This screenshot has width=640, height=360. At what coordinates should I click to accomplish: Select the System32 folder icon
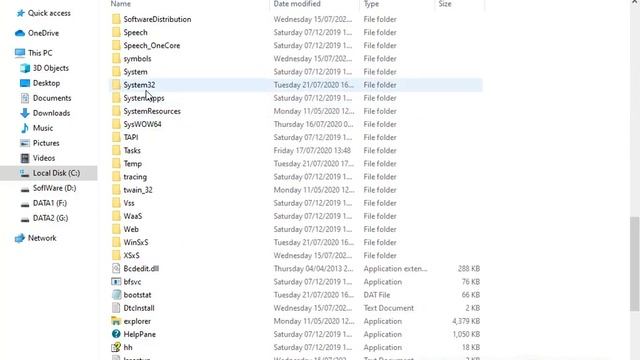116,85
